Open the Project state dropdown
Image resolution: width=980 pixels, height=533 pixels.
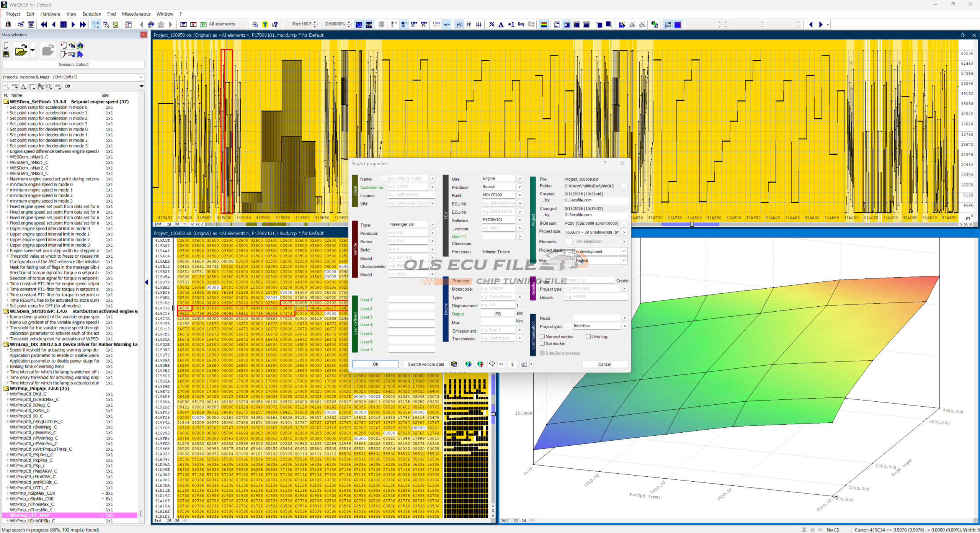point(623,252)
